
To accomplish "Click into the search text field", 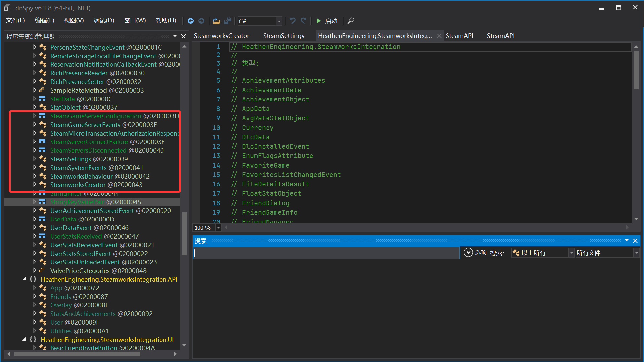I will click(x=326, y=253).
